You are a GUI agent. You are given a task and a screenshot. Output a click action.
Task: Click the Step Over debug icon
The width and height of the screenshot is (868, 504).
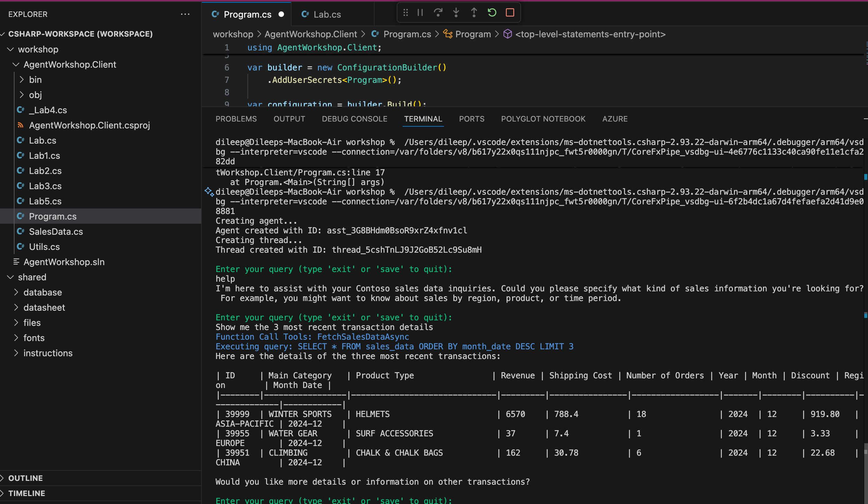438,13
